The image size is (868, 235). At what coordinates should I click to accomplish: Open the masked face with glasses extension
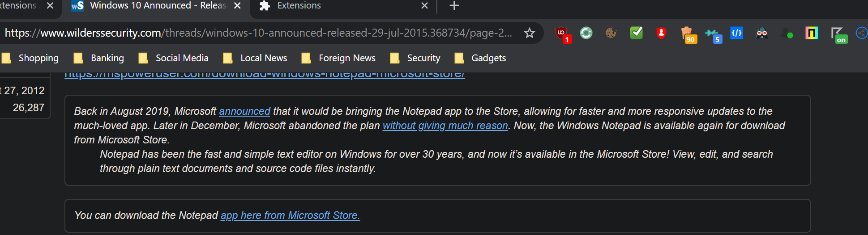click(761, 33)
